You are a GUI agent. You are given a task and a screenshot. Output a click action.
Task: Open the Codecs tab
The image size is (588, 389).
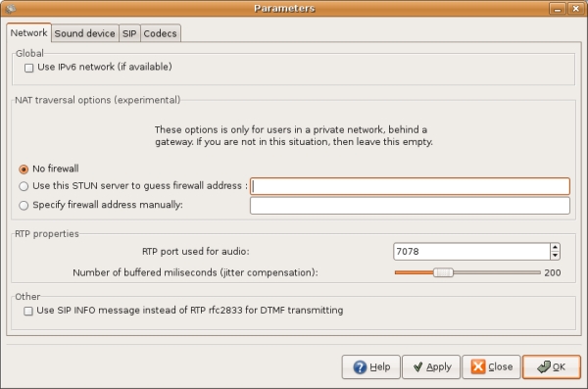coord(160,33)
